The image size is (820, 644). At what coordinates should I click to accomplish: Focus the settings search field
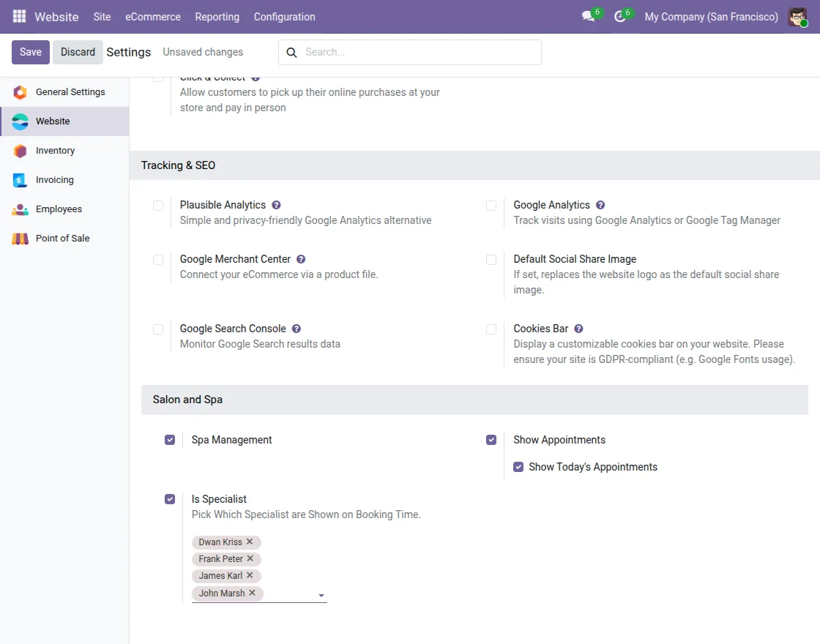tap(410, 52)
